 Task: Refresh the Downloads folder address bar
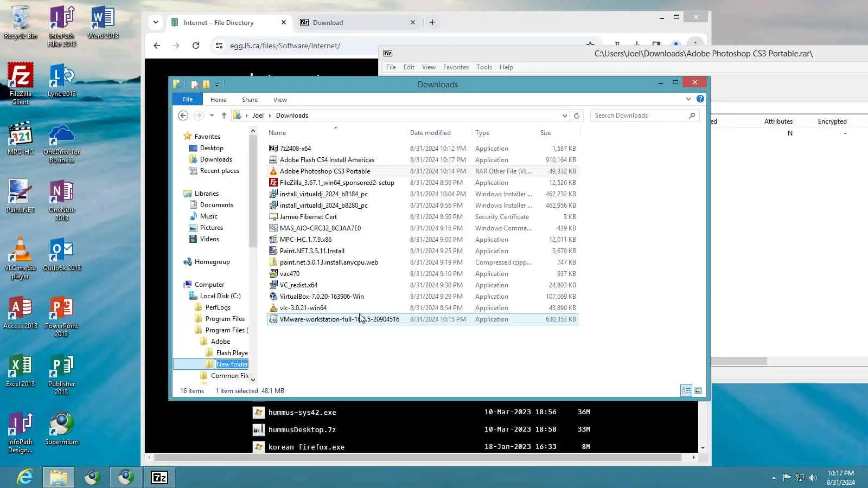(577, 115)
